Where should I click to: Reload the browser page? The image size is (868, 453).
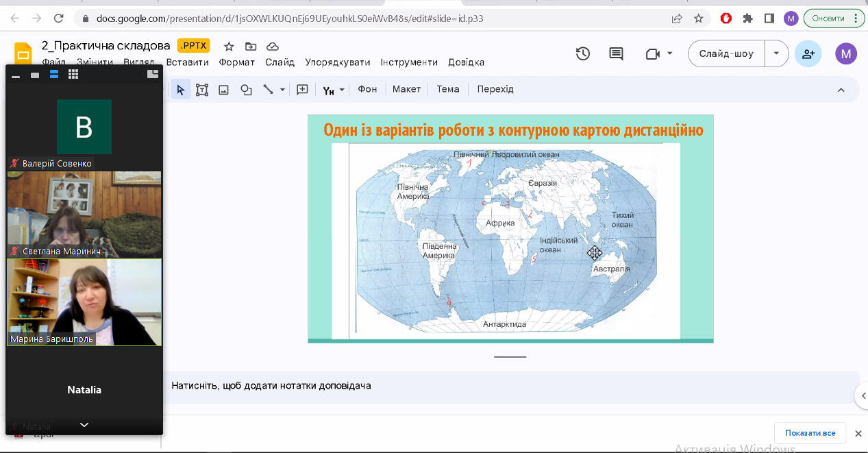tap(59, 19)
